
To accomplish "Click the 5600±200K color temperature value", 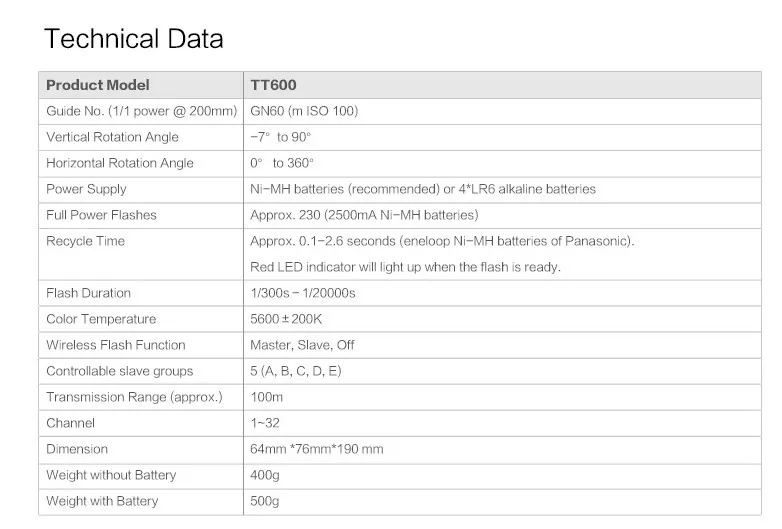I will point(286,319).
